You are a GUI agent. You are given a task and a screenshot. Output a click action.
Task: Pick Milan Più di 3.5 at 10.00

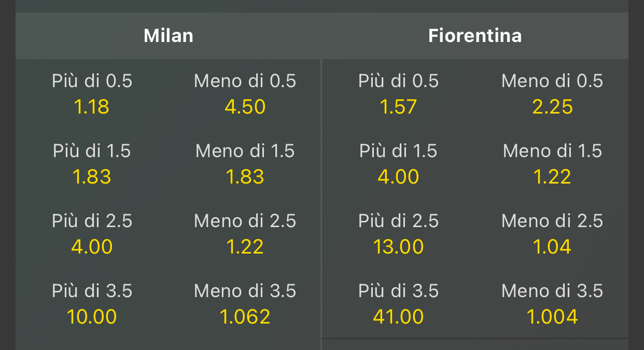(92, 304)
